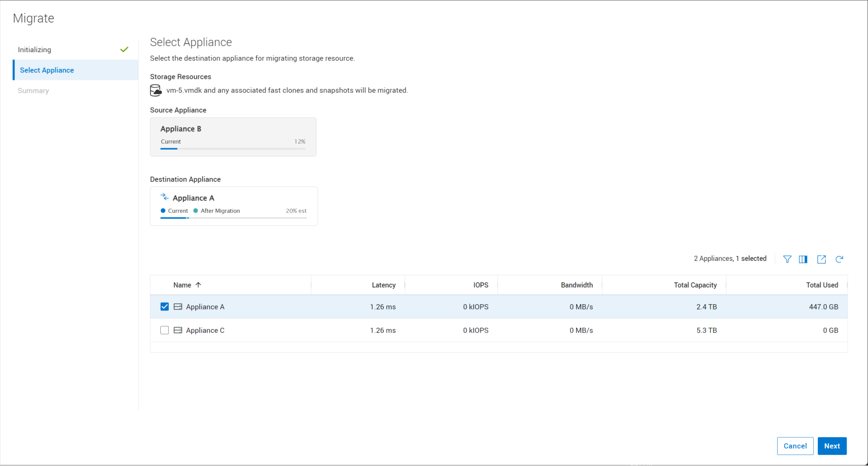Click the 12% usage label

300,141
